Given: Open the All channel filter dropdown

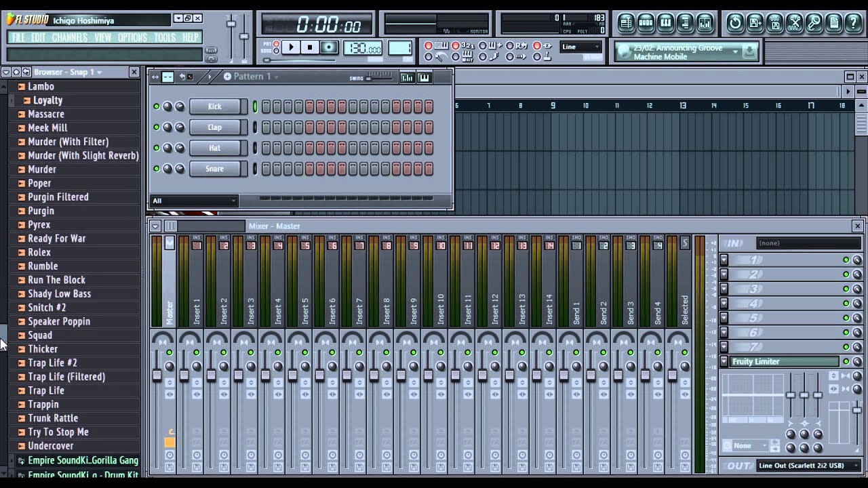Looking at the screenshot, I should tap(193, 201).
